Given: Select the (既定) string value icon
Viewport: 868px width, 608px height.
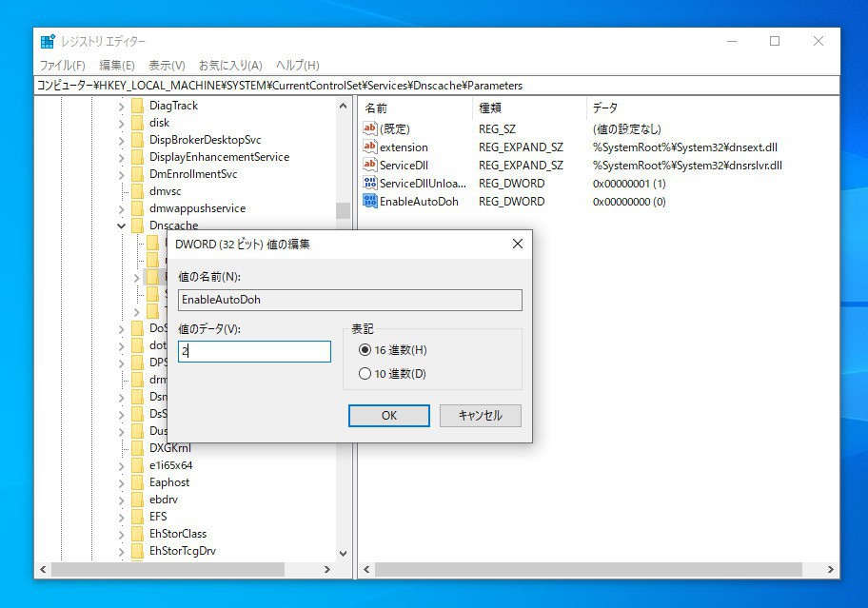Looking at the screenshot, I should [370, 128].
